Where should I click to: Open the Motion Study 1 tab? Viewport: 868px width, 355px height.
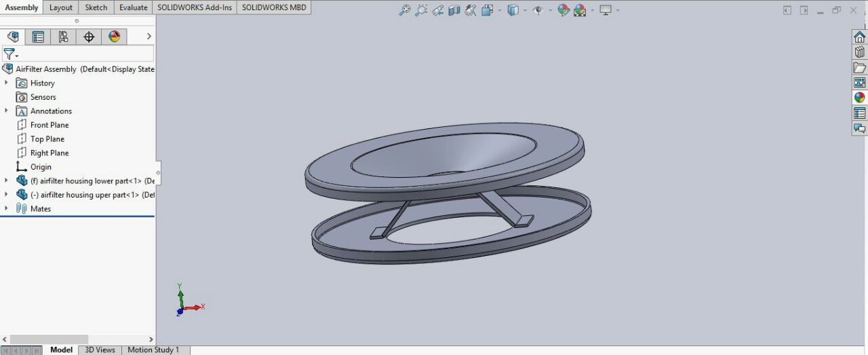153,350
